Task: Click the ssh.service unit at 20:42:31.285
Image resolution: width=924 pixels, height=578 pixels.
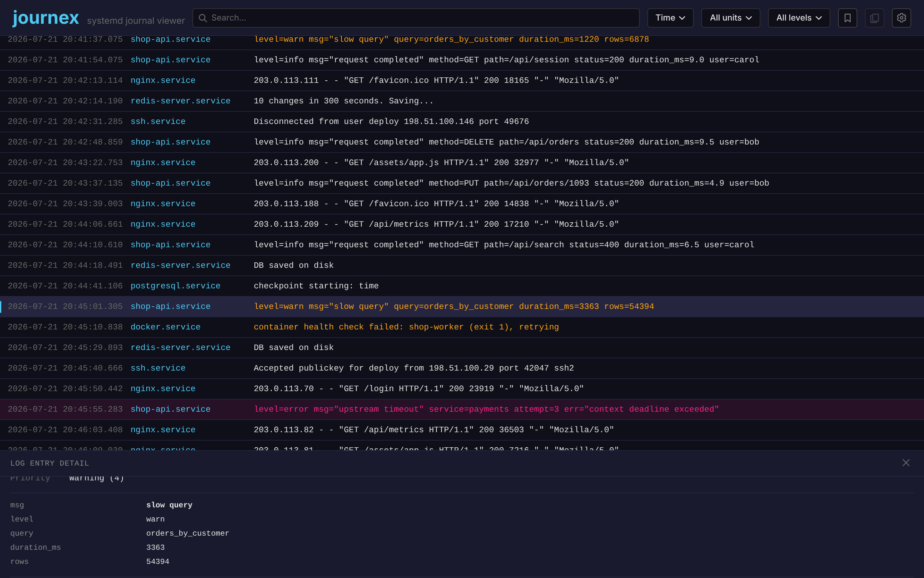Action: point(158,122)
